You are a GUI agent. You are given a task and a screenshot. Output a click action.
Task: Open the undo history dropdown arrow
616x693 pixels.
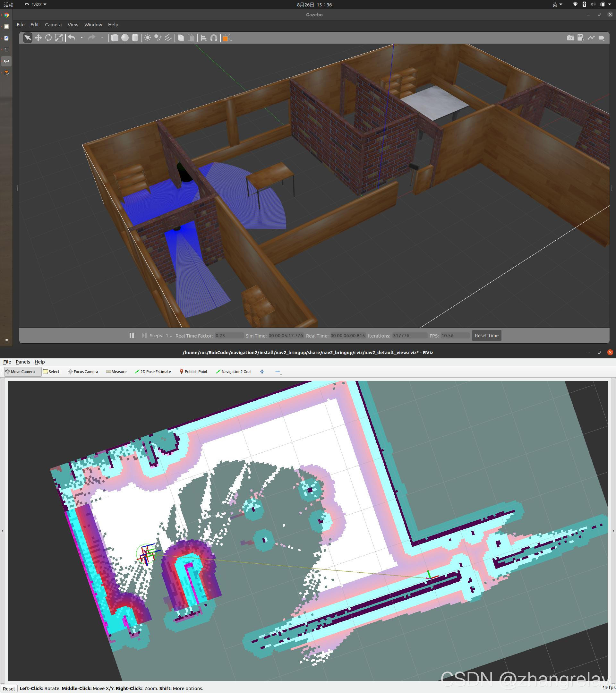coord(82,38)
